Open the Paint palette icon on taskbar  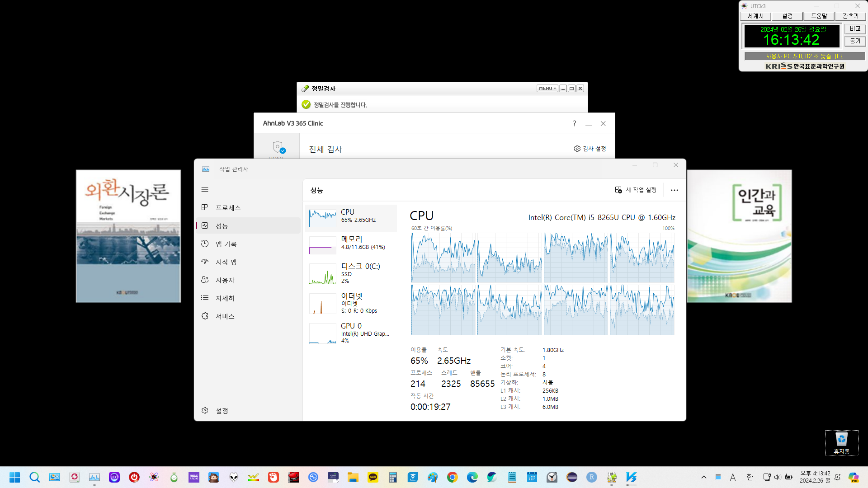pyautogui.click(x=433, y=477)
